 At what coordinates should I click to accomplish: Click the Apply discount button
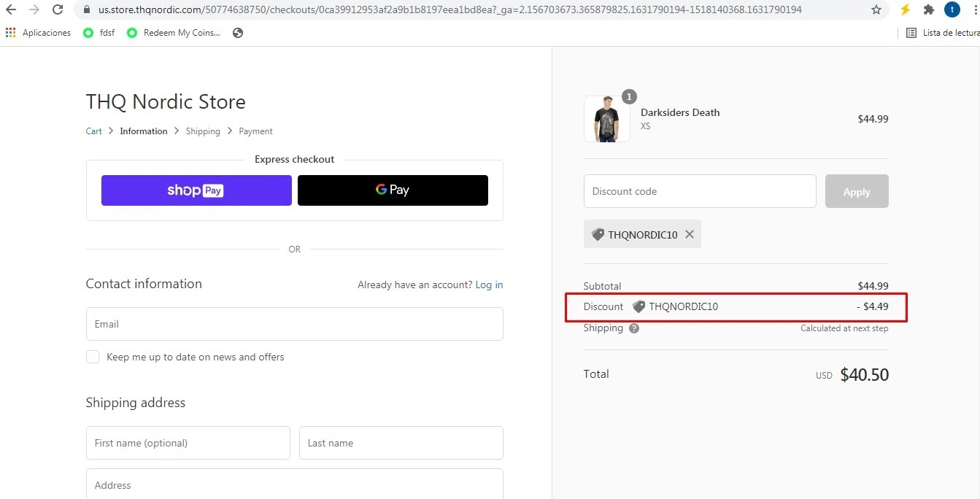tap(857, 191)
